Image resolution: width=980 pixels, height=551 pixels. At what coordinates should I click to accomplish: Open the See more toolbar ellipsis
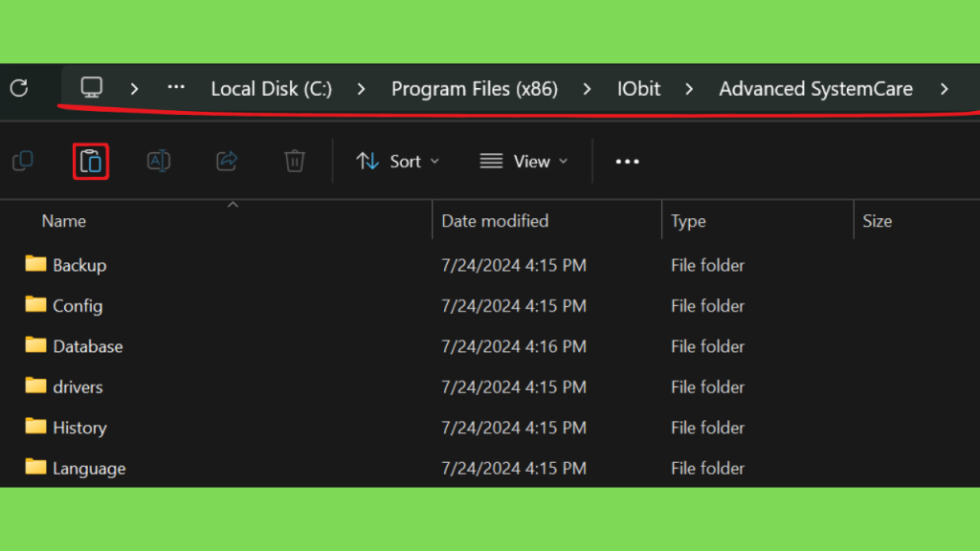(x=627, y=161)
